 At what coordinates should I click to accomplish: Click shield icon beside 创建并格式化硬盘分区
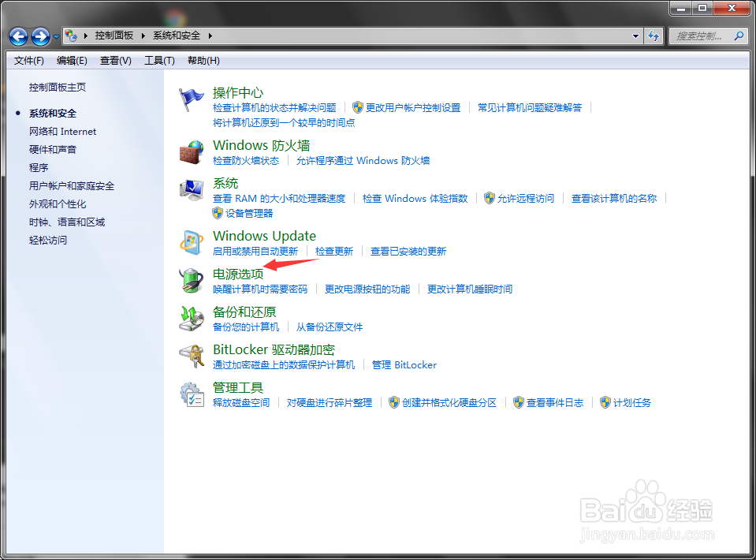(x=394, y=402)
